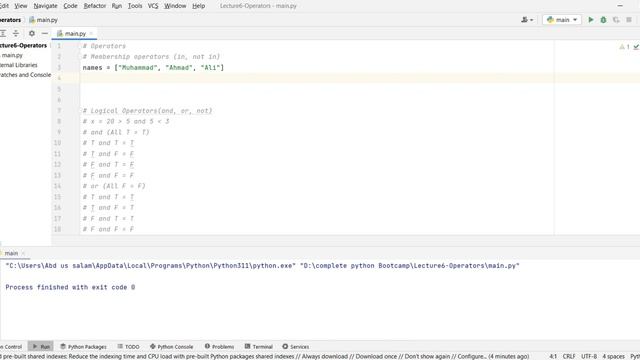This screenshot has height=360, width=640.
Task: Click main.py in the breadcrumb bar
Action: tap(43, 20)
